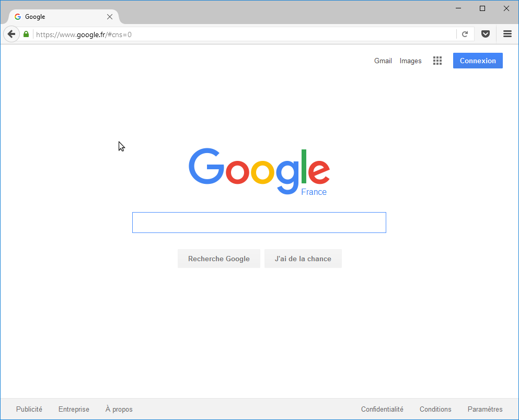
Task: Open the Images link
Action: (410, 61)
